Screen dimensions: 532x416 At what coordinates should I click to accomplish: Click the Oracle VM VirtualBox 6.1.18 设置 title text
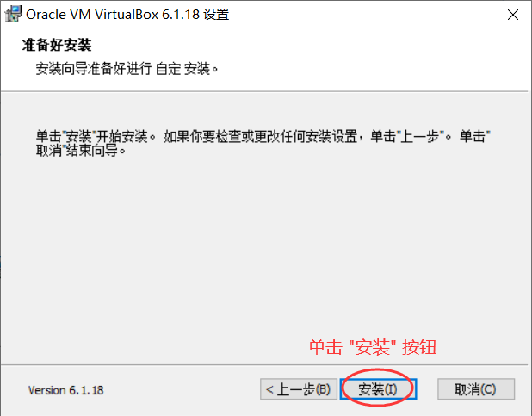[127, 15]
